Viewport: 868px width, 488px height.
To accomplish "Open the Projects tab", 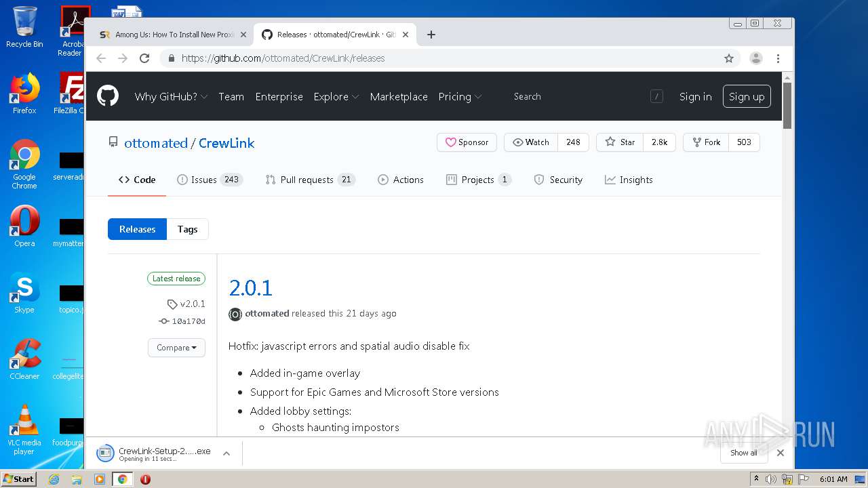I will pos(479,180).
